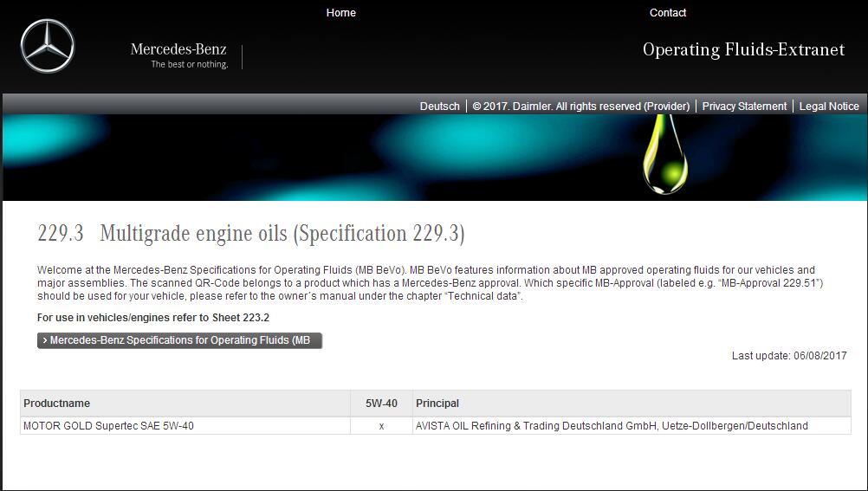This screenshot has width=868, height=491.
Task: Click the 229.3 Multigrade engine oils heading
Action: tap(251, 233)
